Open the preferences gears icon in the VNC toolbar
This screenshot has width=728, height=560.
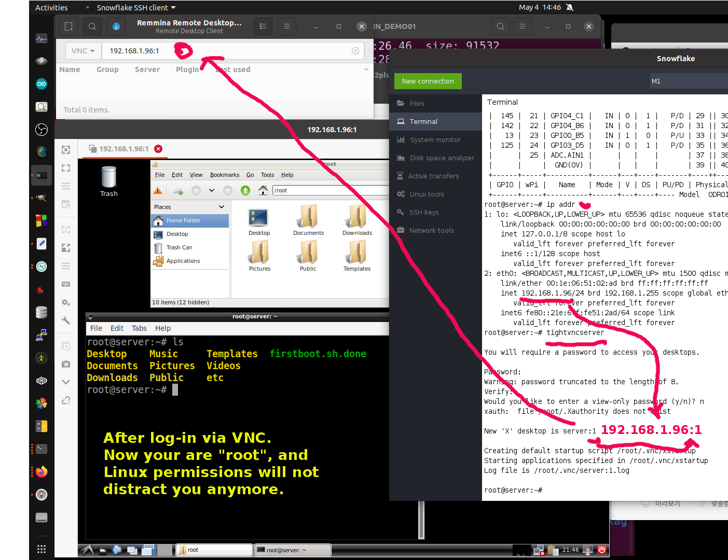(66, 302)
